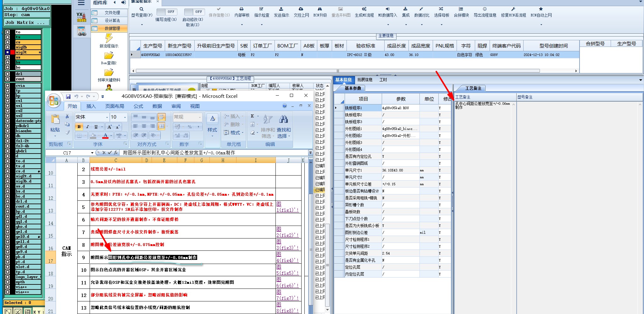
Task: Toggle the 启动修改(E) OFF switch
Action: [x=194, y=12]
